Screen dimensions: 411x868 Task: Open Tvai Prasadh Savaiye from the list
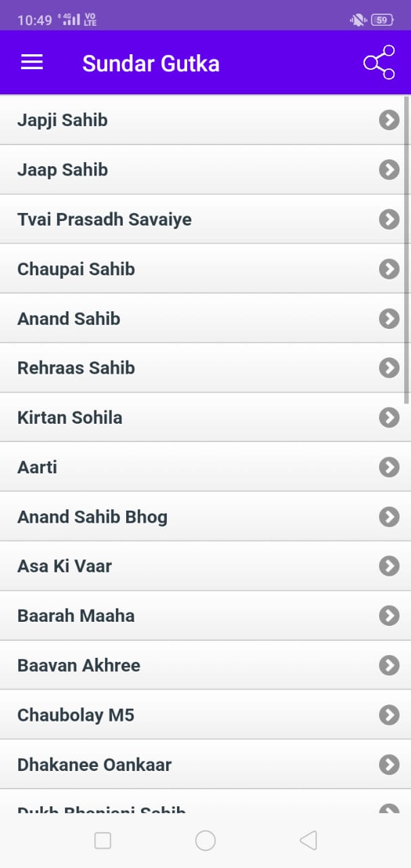(104, 219)
